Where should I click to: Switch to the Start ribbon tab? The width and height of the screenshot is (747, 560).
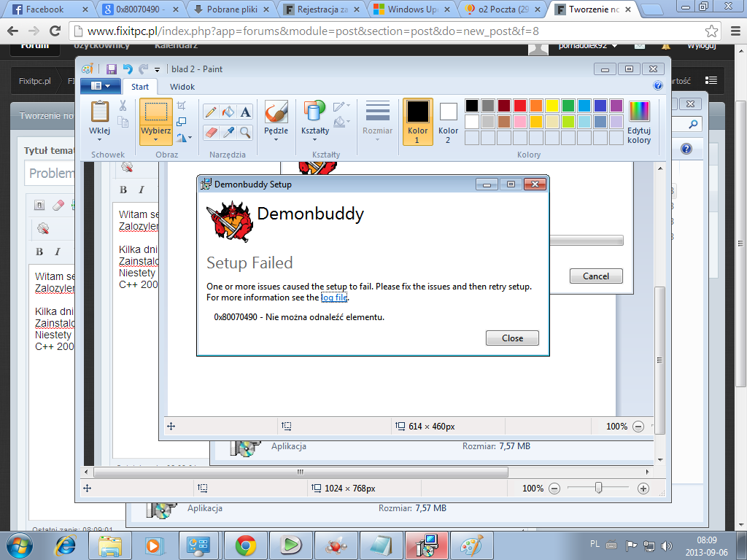point(140,87)
